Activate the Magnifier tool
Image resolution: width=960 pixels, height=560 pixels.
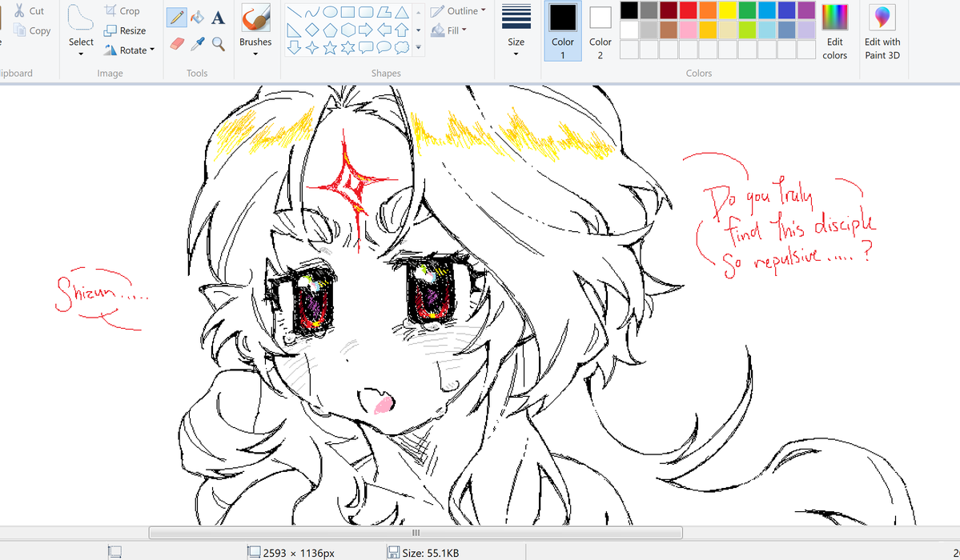[x=218, y=43]
